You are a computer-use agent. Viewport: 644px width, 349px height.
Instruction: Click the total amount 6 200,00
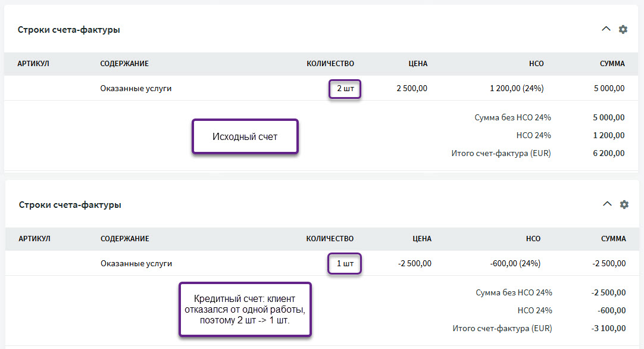[x=609, y=153]
